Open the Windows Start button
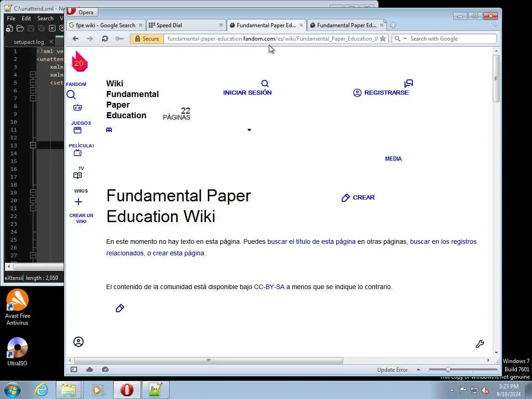This screenshot has width=532, height=399. (12, 390)
